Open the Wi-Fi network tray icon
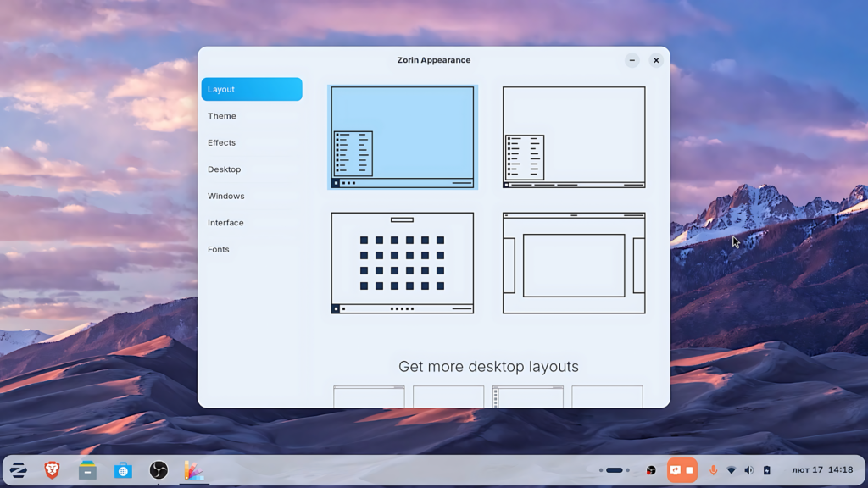The height and width of the screenshot is (488, 868). (x=732, y=470)
